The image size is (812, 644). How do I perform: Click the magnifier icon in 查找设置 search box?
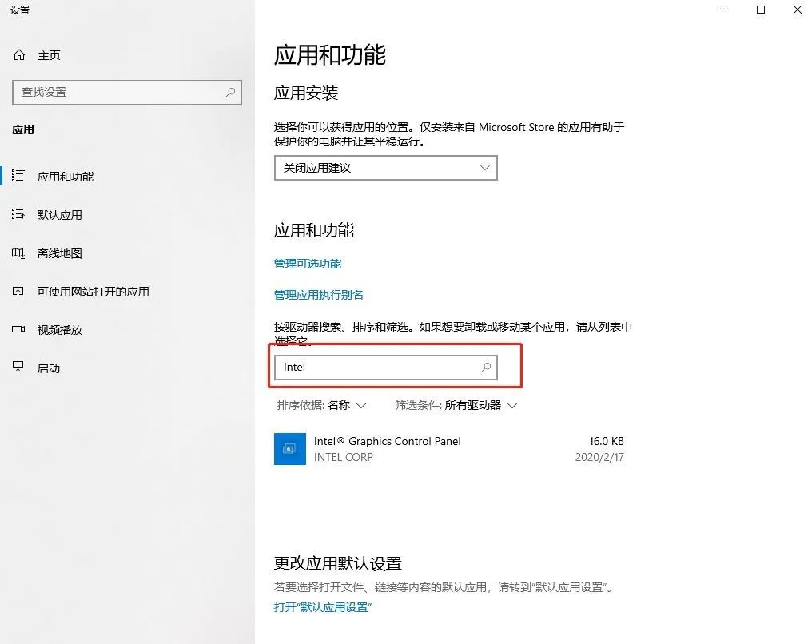230,92
